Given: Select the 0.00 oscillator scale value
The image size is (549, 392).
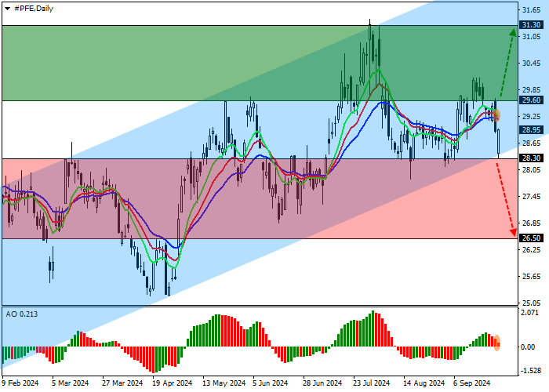Looking at the screenshot, I should click(528, 347).
